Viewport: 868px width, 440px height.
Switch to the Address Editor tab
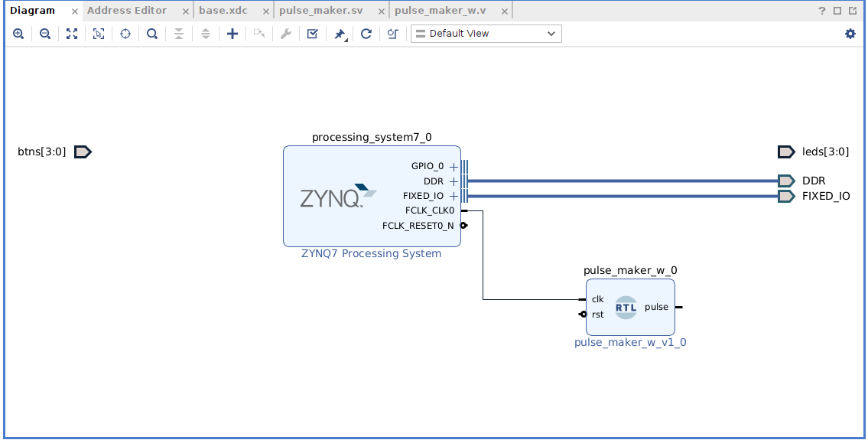127,11
